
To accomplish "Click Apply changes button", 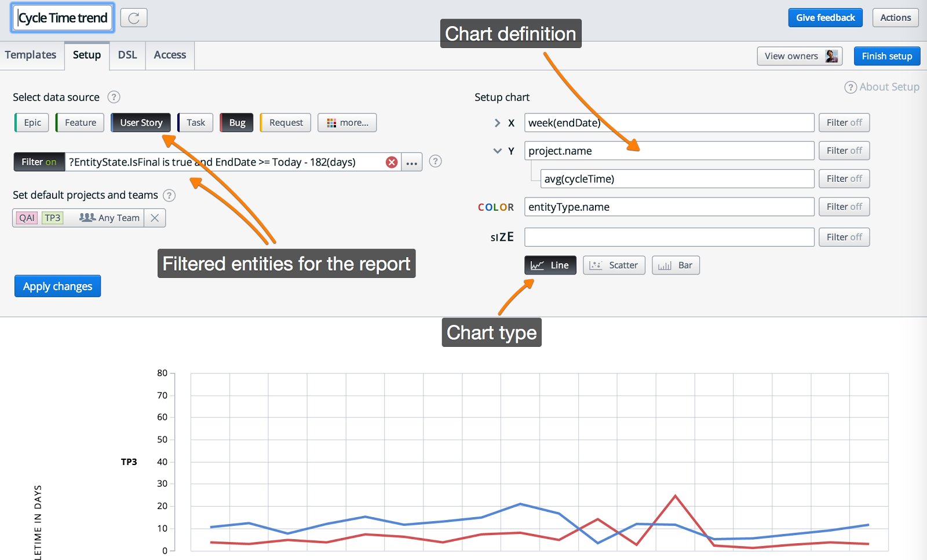I will click(x=57, y=286).
